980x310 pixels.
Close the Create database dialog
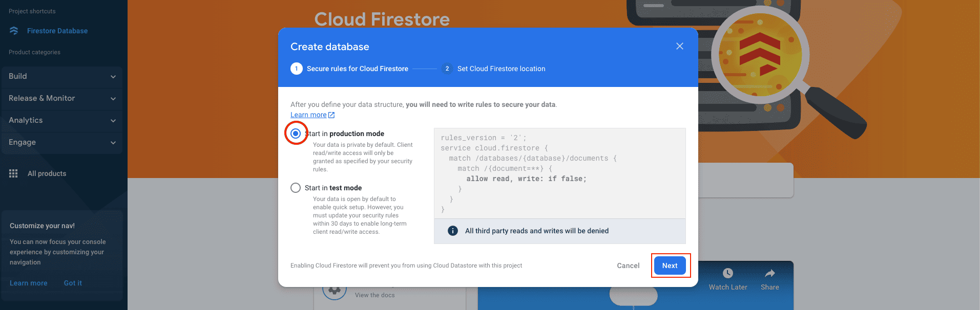[680, 46]
